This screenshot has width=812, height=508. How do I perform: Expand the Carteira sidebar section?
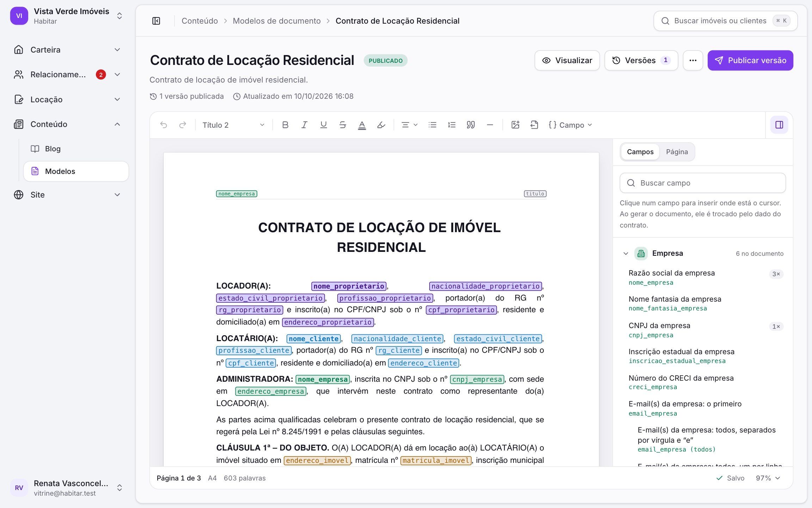tap(68, 50)
